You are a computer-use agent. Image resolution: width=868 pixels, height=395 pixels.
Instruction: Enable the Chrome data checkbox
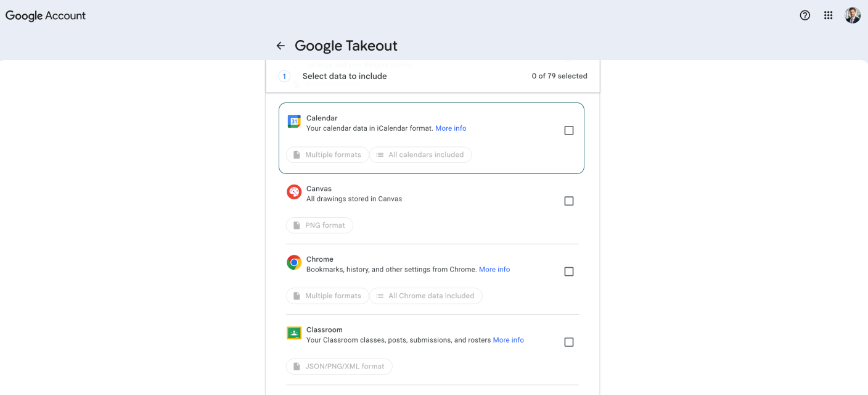tap(569, 272)
